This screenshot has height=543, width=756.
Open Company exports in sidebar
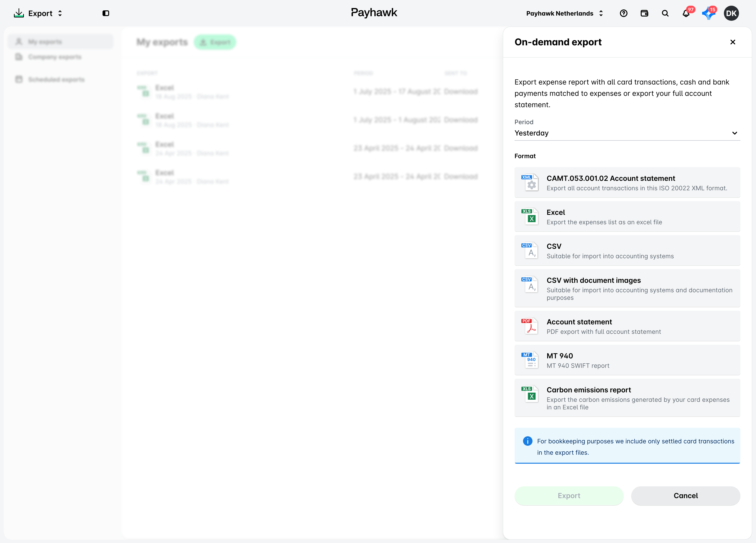click(60, 57)
